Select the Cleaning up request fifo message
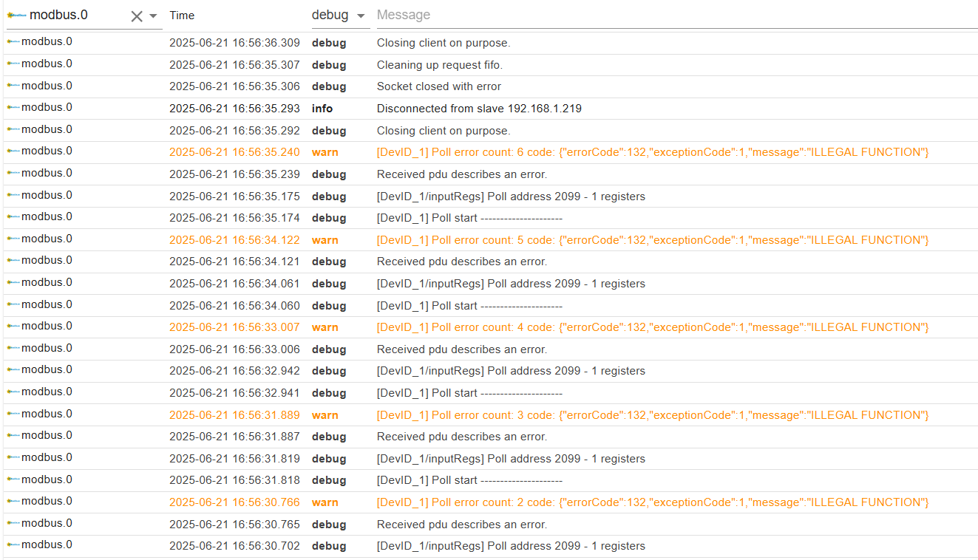 (x=439, y=65)
